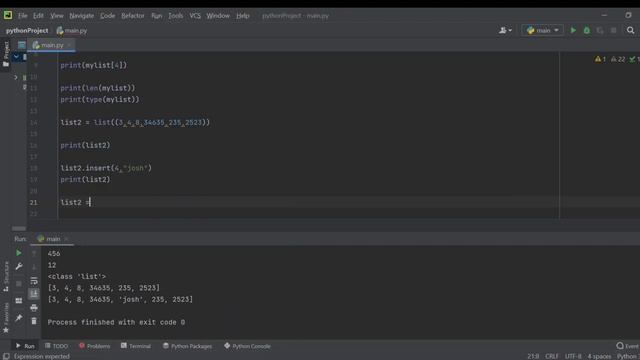Viewport: 640px width, 360px height.
Task: Print the Run output with printer icon
Action: 34,307
